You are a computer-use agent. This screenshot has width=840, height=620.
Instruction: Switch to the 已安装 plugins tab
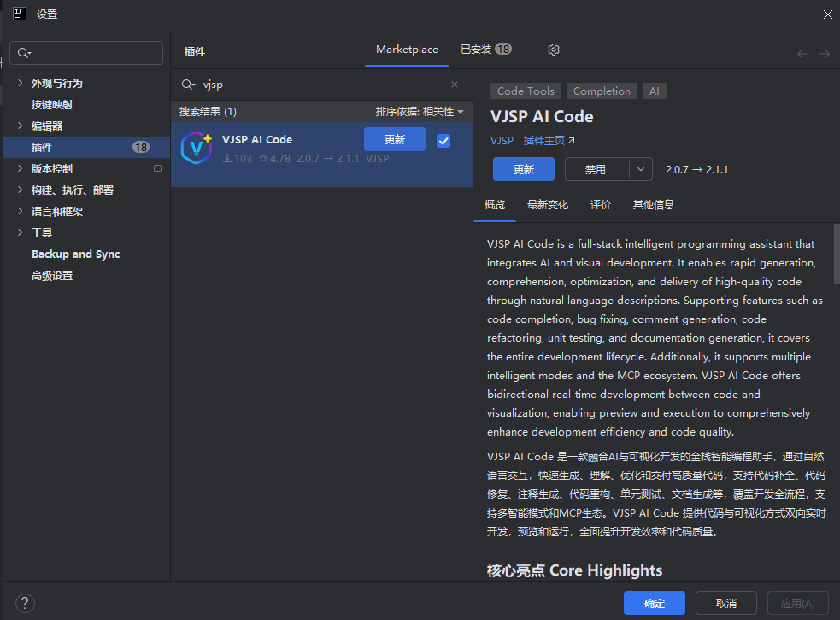(485, 50)
